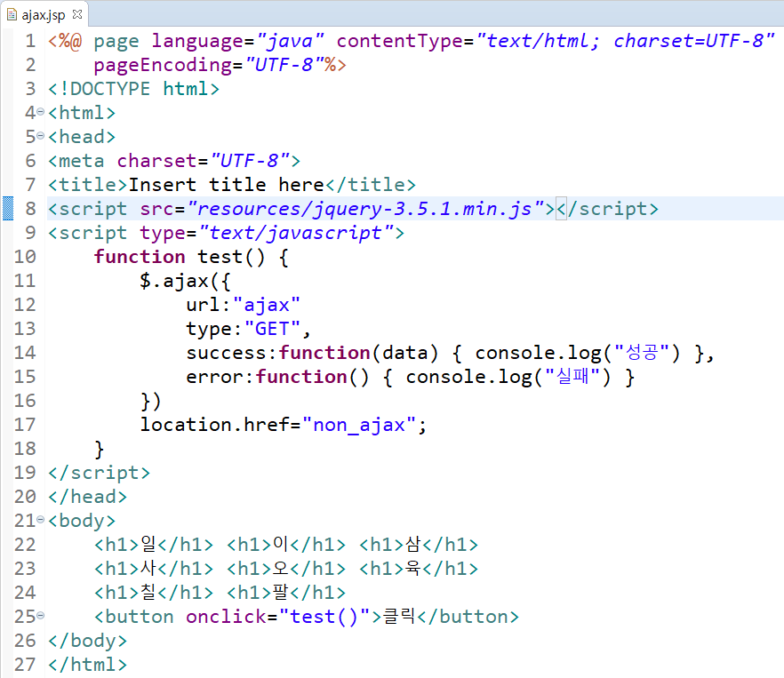Click the closing "</script>" tag on line 19
The width and height of the screenshot is (784, 678).
(x=99, y=473)
